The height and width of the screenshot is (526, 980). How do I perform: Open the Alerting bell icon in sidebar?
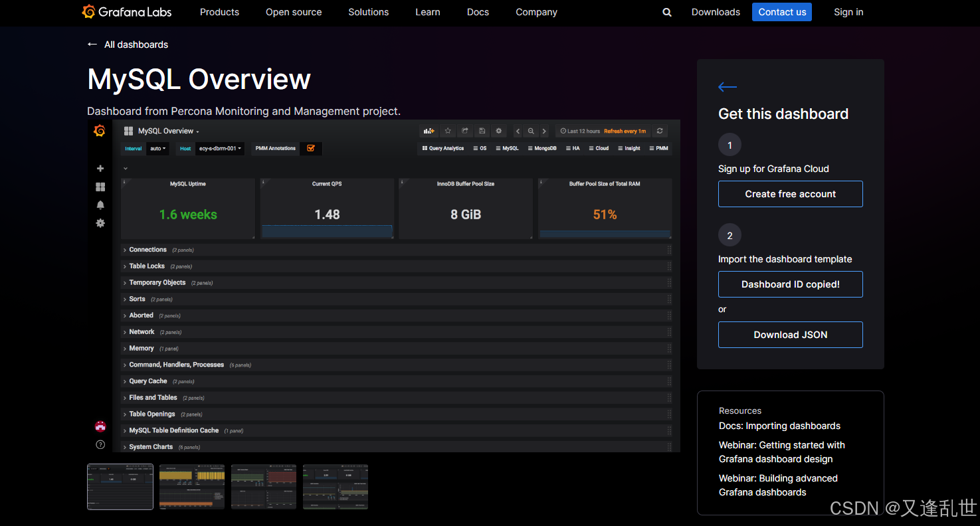point(100,205)
